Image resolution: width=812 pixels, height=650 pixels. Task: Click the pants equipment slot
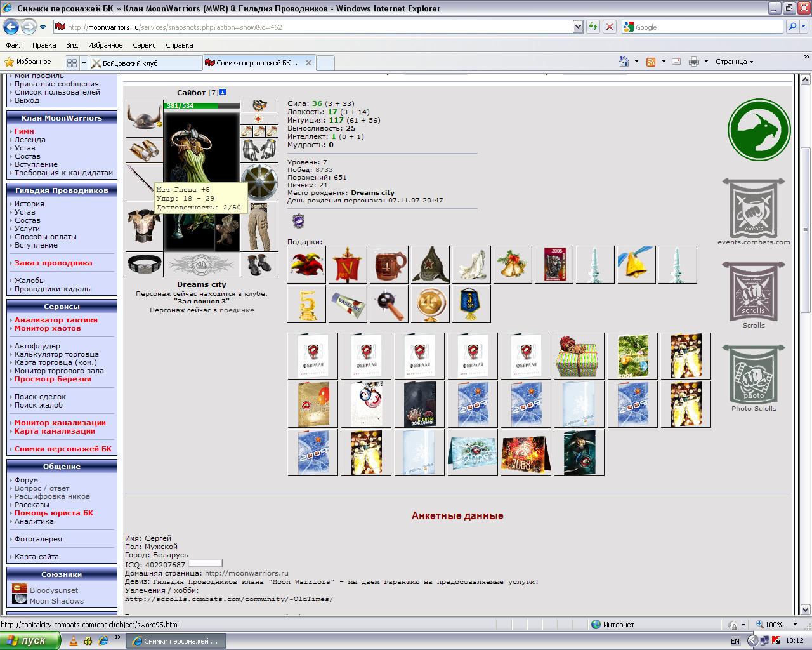click(x=259, y=227)
